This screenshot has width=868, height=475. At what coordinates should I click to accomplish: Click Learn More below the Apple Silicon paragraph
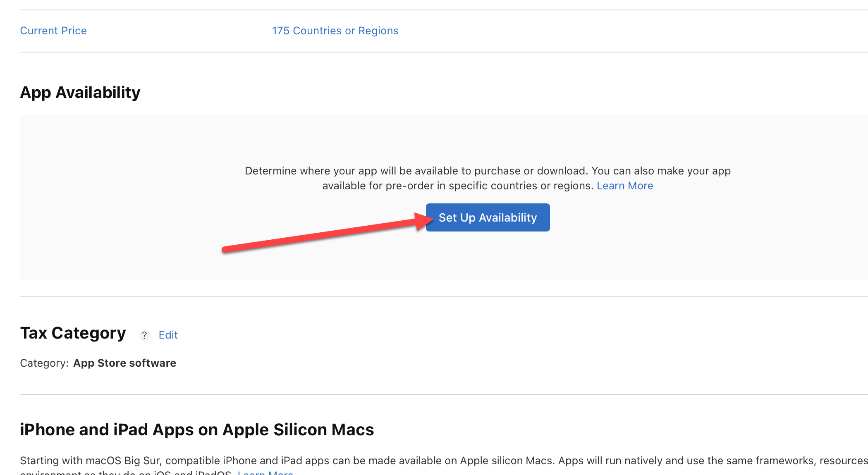coord(265,473)
